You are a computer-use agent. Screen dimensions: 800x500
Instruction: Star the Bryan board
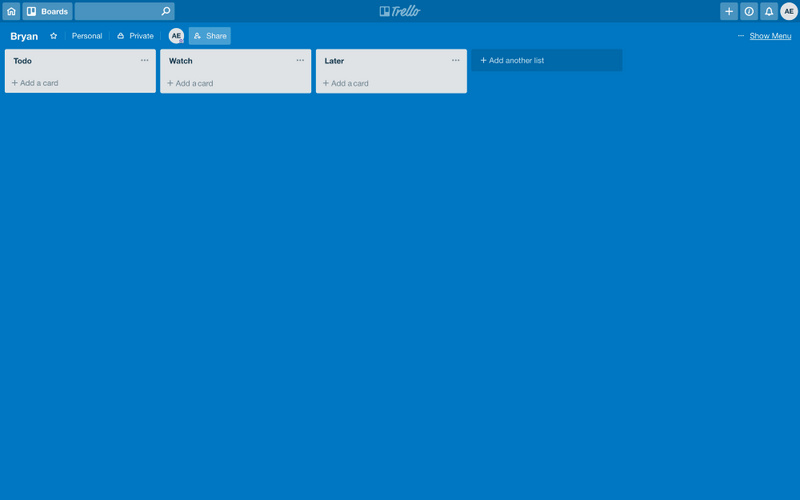pos(54,36)
